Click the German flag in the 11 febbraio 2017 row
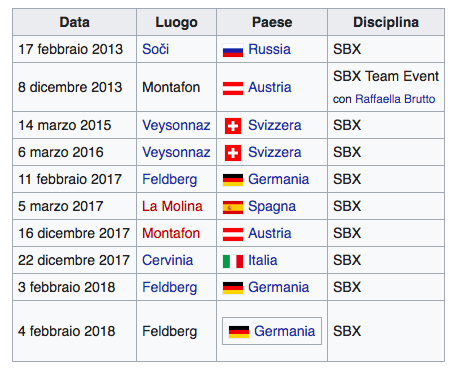456x376 pixels. point(233,180)
